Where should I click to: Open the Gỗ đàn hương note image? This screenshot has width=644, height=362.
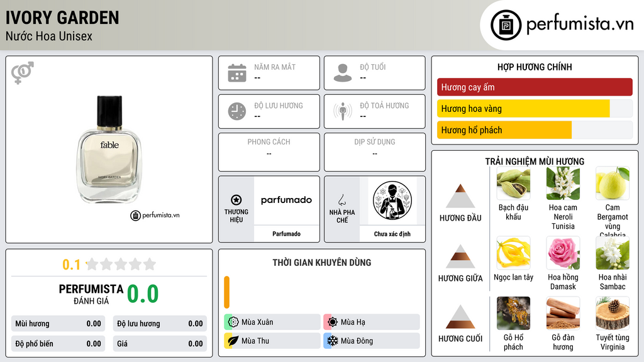pos(563,314)
